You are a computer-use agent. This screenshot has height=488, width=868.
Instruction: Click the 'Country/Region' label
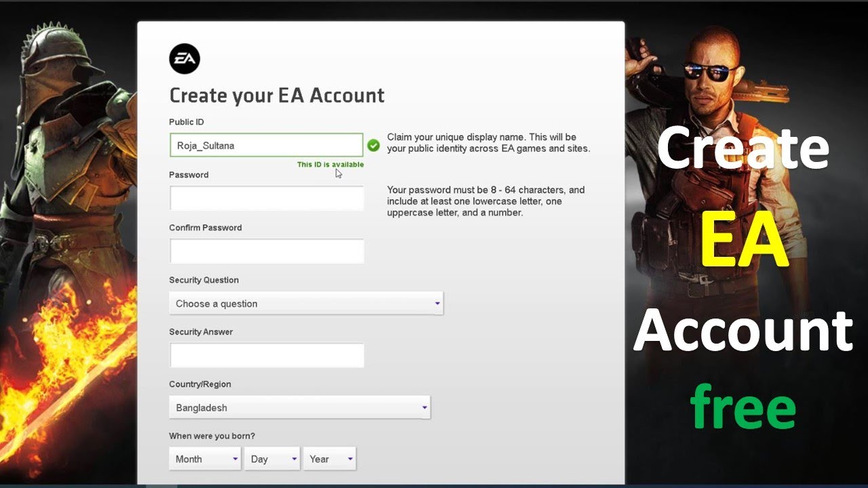pyautogui.click(x=200, y=384)
